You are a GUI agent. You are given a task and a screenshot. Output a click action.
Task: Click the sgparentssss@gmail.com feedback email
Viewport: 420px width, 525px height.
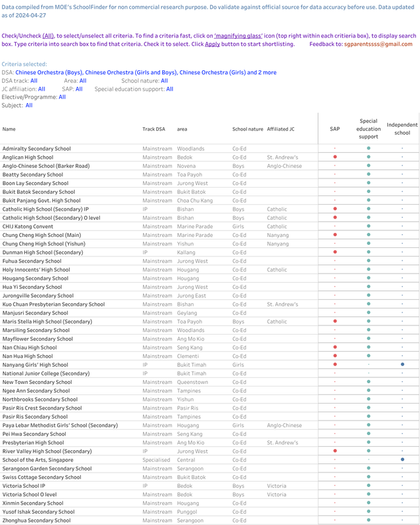click(x=378, y=44)
